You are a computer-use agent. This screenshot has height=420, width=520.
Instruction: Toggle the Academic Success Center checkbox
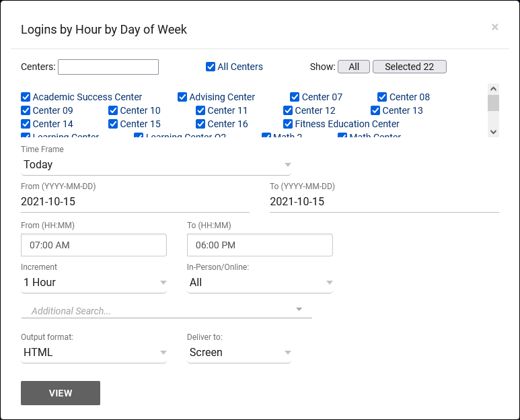26,97
